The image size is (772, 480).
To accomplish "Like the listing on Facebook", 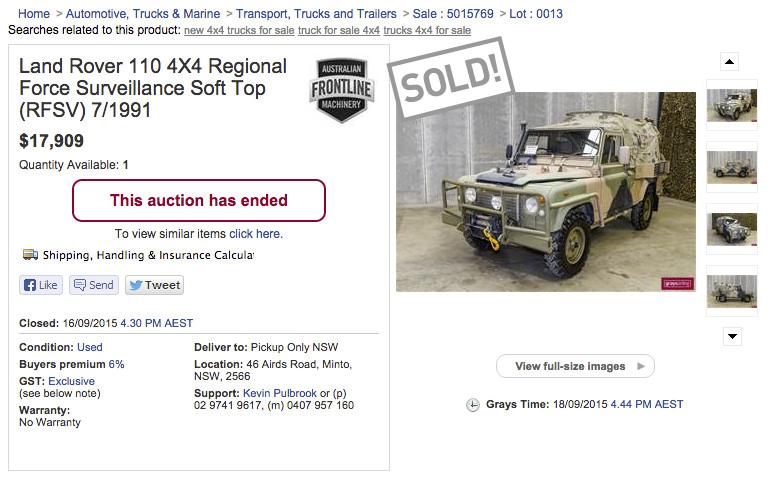I will [x=40, y=285].
